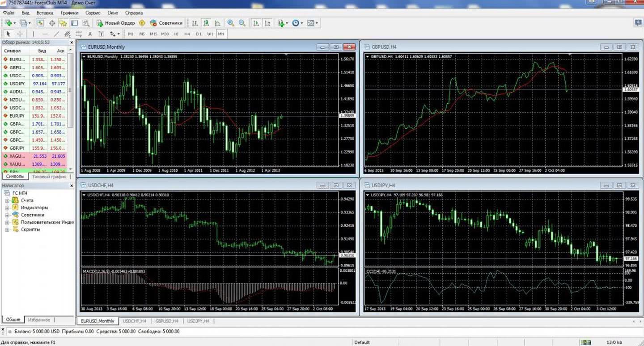Select the Crosshair tool
Screen dimensions: 644x346
(20, 34)
